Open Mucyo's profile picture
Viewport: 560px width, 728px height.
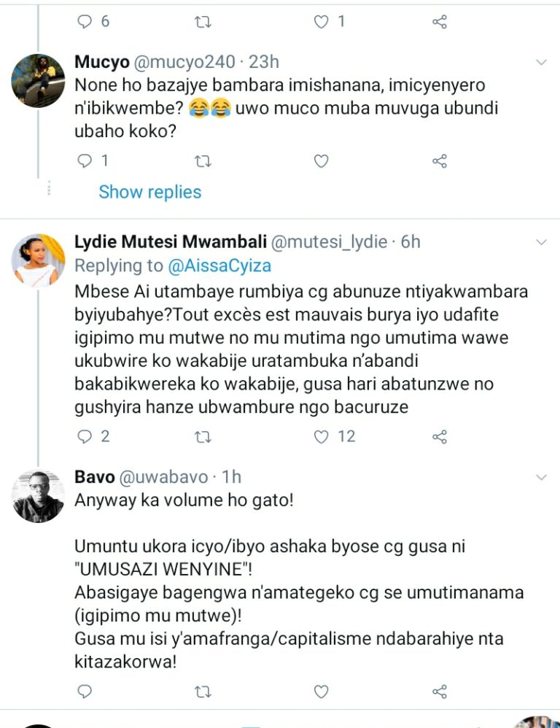(x=38, y=80)
